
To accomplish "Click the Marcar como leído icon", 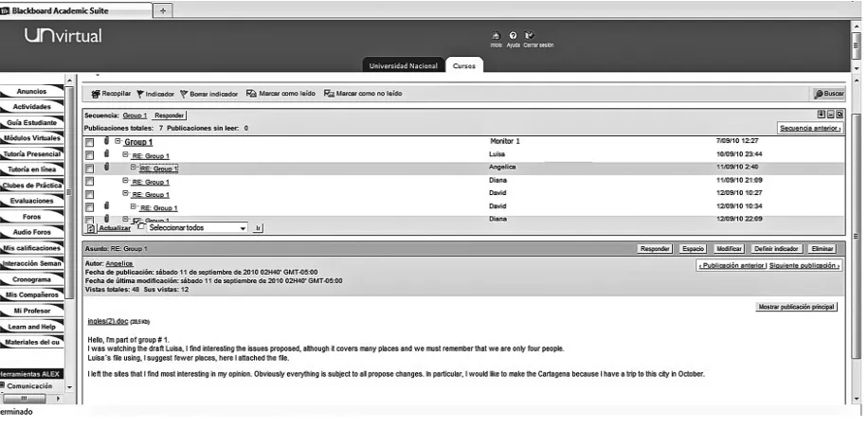I will (251, 94).
